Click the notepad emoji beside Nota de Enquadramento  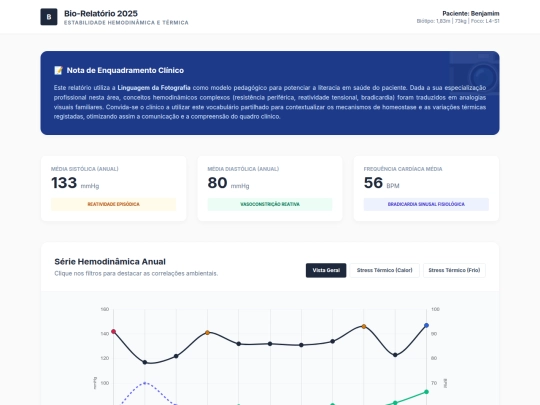coord(58,70)
